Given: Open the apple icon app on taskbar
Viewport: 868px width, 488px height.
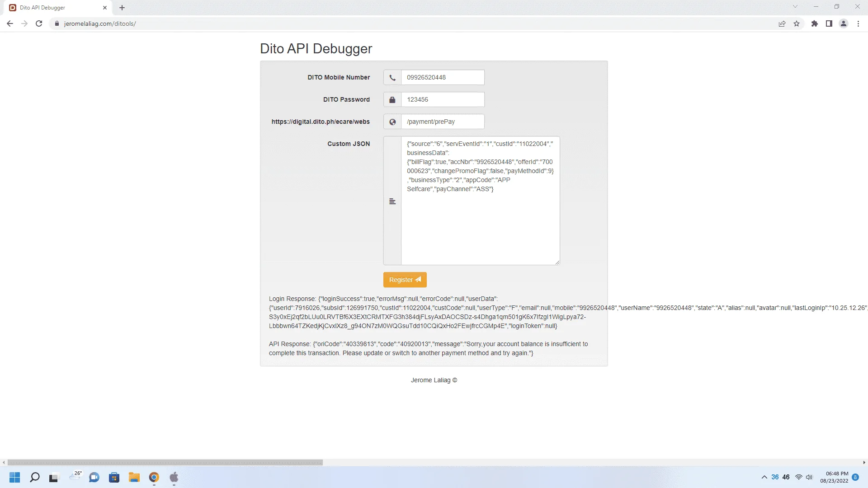Looking at the screenshot, I should pos(174,477).
